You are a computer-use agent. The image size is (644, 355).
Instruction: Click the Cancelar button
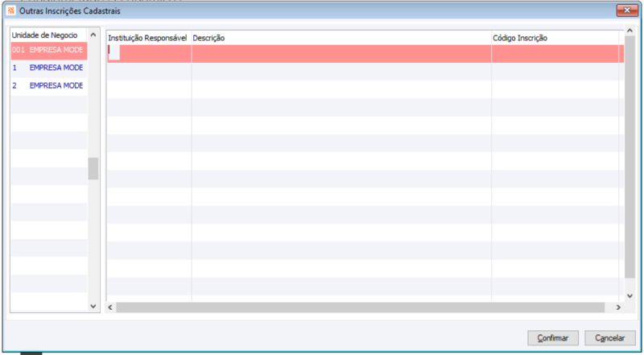[610, 338]
